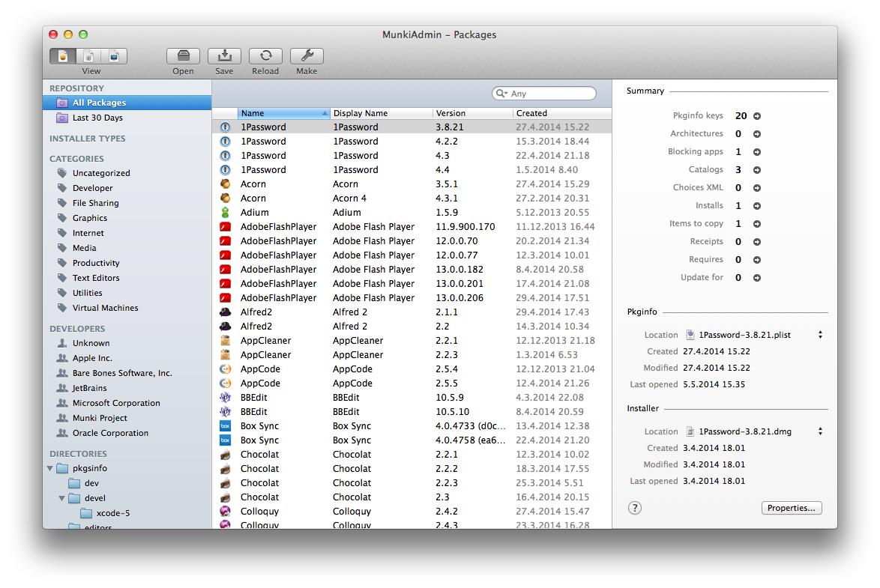Image resolution: width=880 pixels, height=588 pixels.
Task: Click the Receipts arrow icon
Action: 757,242
